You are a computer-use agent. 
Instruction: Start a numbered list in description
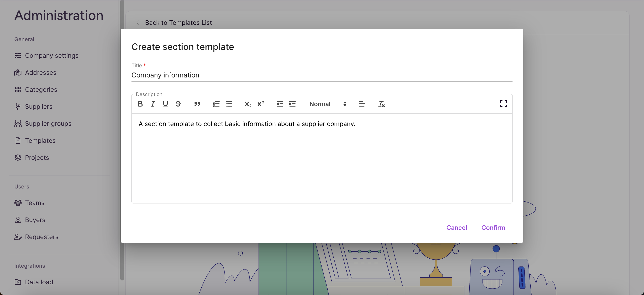tap(216, 104)
